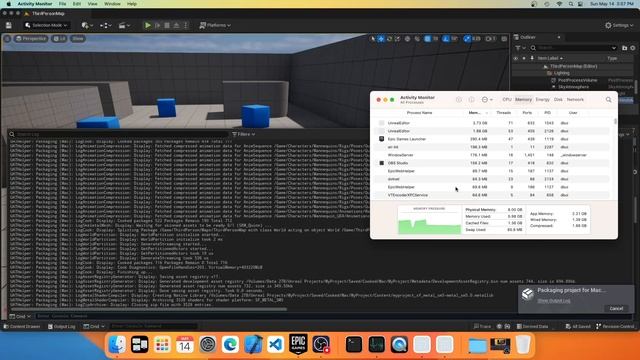Switch to Disk tab in Activity Monitor

[558, 100]
